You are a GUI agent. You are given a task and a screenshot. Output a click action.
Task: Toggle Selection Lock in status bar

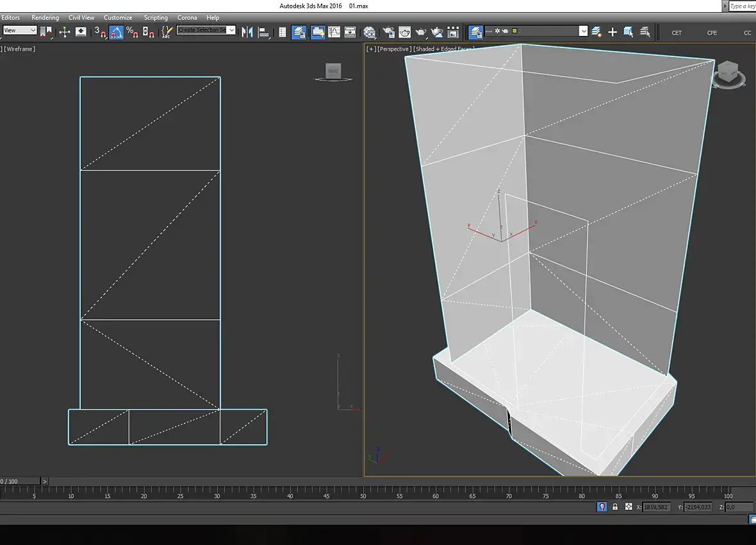615,507
